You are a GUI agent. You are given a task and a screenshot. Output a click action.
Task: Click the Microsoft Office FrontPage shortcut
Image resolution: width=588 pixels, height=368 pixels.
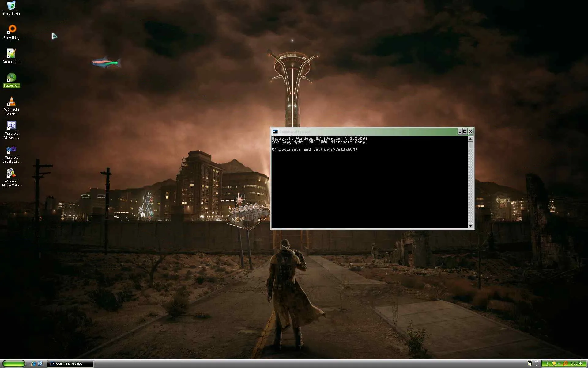(11, 126)
